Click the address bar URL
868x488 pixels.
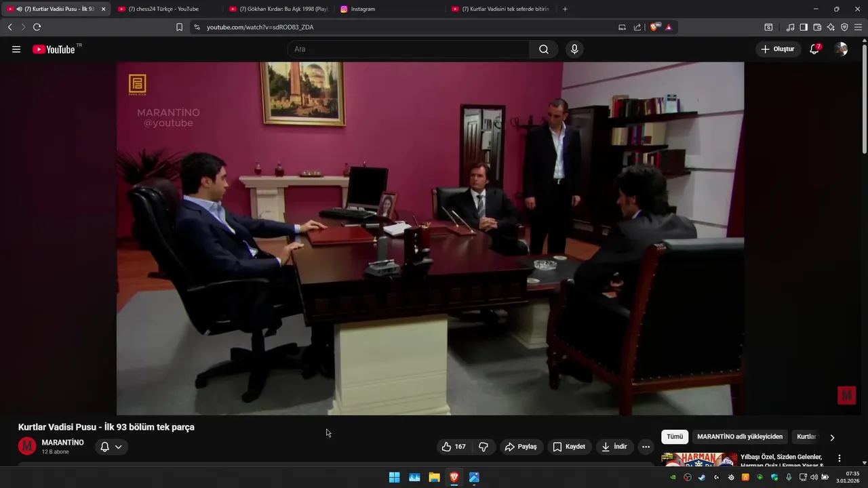[260, 27]
